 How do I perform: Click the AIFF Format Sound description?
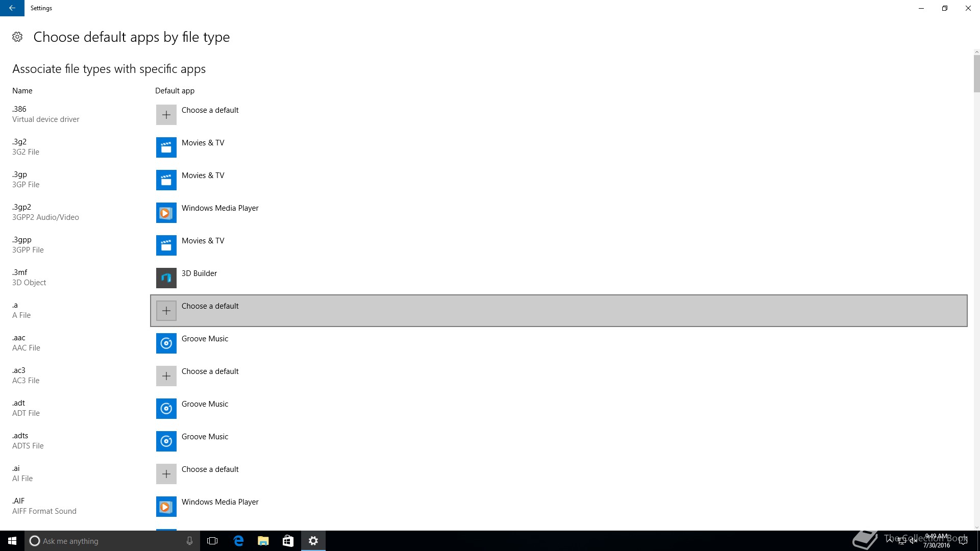(x=44, y=511)
